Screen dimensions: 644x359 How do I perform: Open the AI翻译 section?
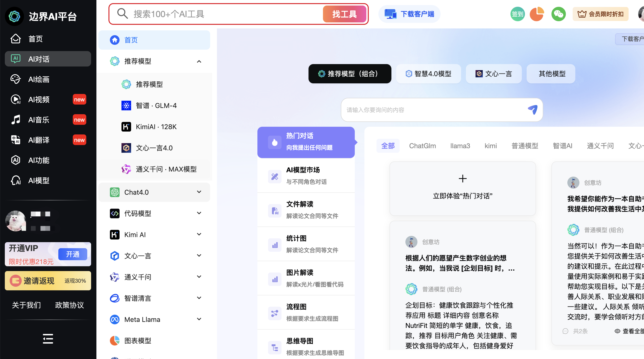[48, 140]
